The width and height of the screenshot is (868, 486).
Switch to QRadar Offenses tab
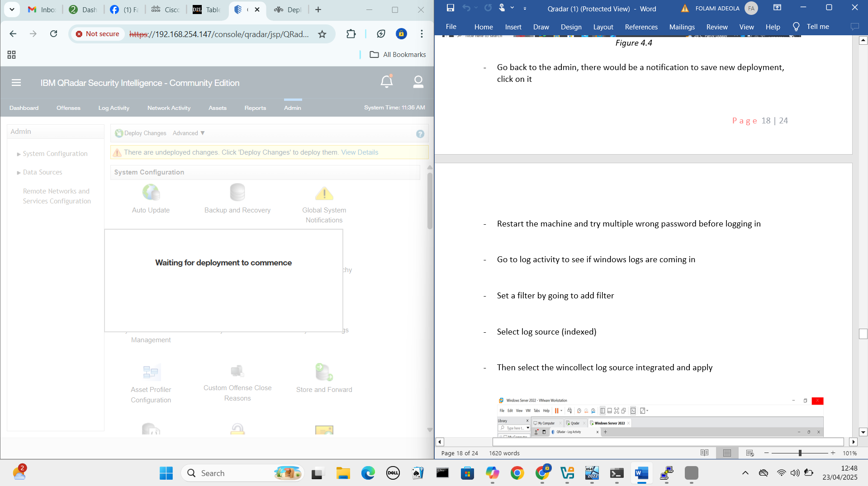[68, 108]
